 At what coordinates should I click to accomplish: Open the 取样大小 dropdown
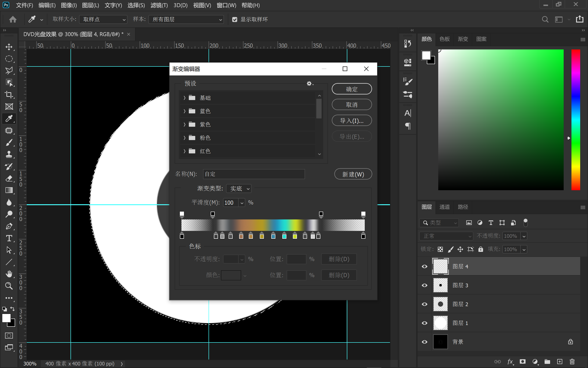click(x=103, y=20)
